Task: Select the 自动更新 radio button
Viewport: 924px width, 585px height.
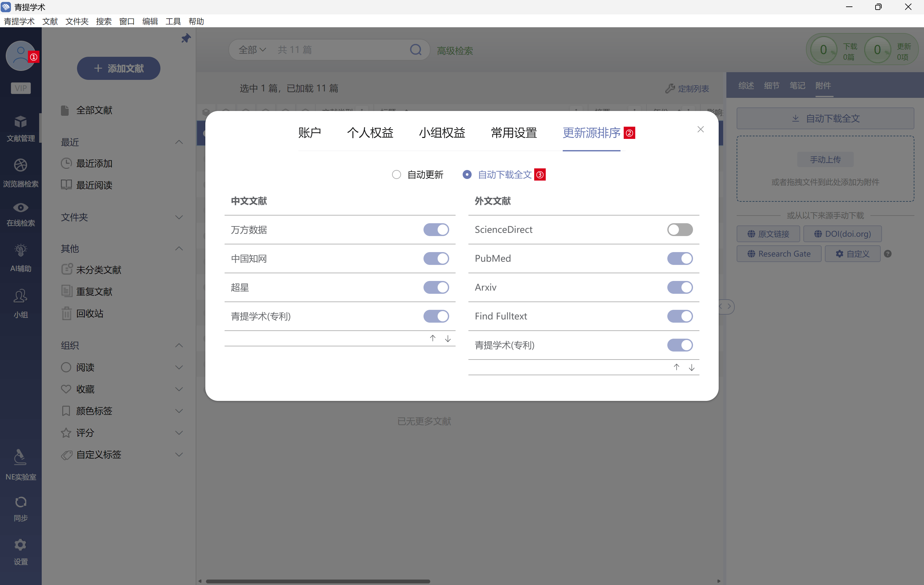Action: point(396,174)
